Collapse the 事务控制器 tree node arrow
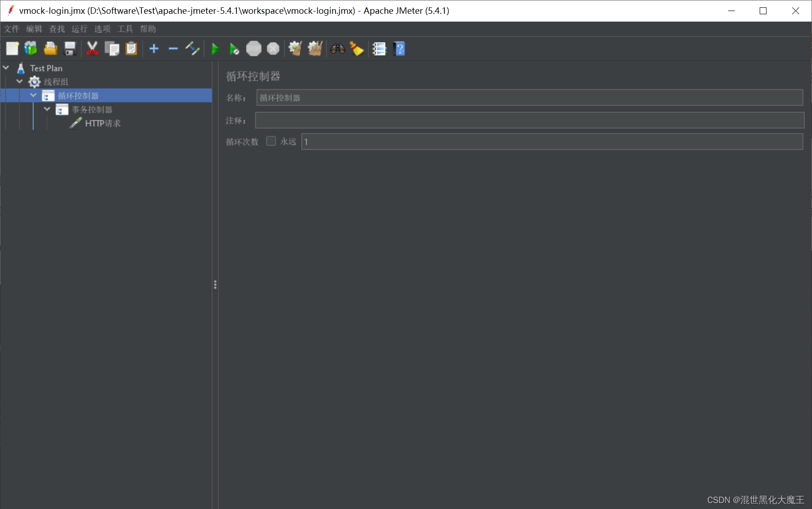The image size is (812, 509). click(47, 109)
